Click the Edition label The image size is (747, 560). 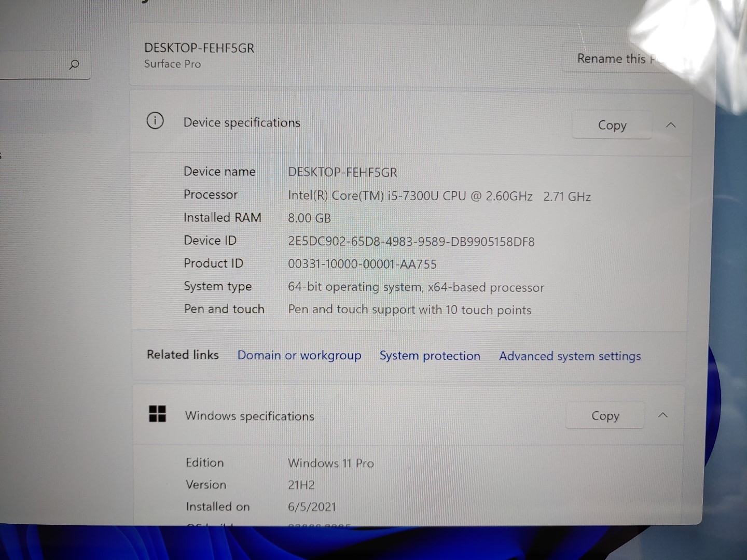[x=204, y=463]
